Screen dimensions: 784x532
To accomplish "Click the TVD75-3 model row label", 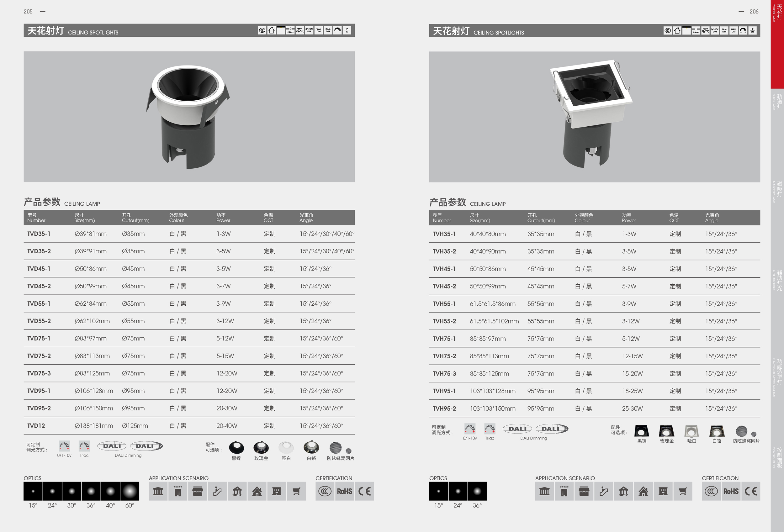I will point(39,373).
